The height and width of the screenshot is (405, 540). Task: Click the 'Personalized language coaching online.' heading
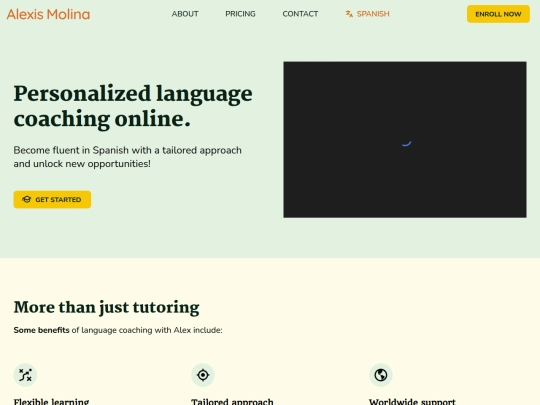pyautogui.click(x=133, y=106)
